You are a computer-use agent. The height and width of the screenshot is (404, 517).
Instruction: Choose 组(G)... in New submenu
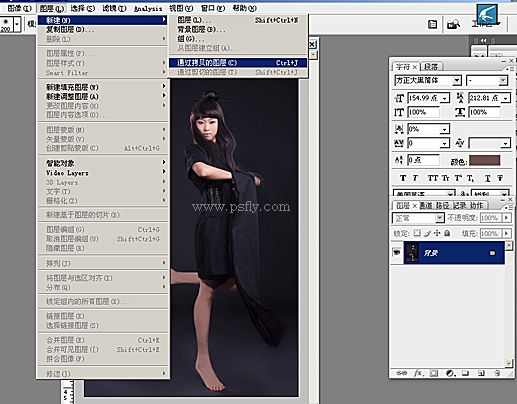pos(238,39)
